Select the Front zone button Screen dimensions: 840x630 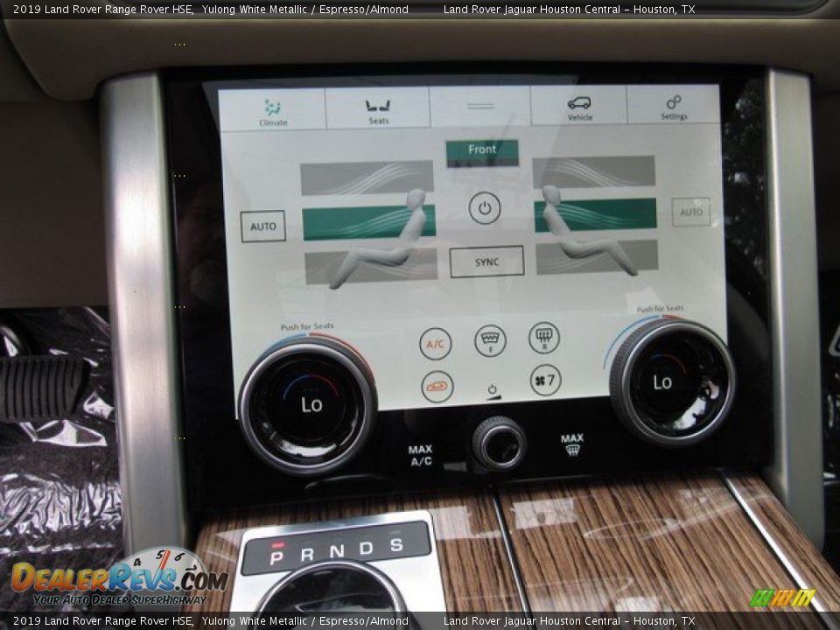(x=481, y=151)
